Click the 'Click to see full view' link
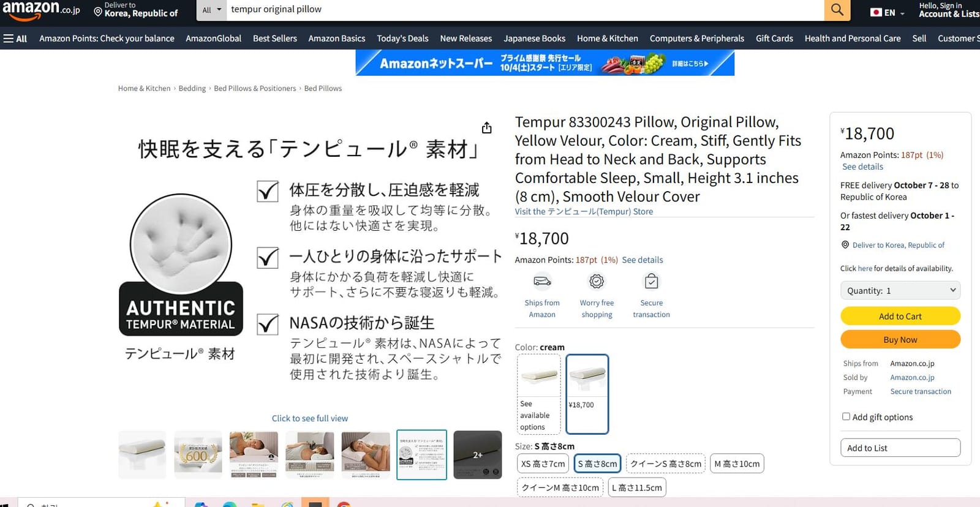This screenshot has width=980, height=507. point(310,418)
